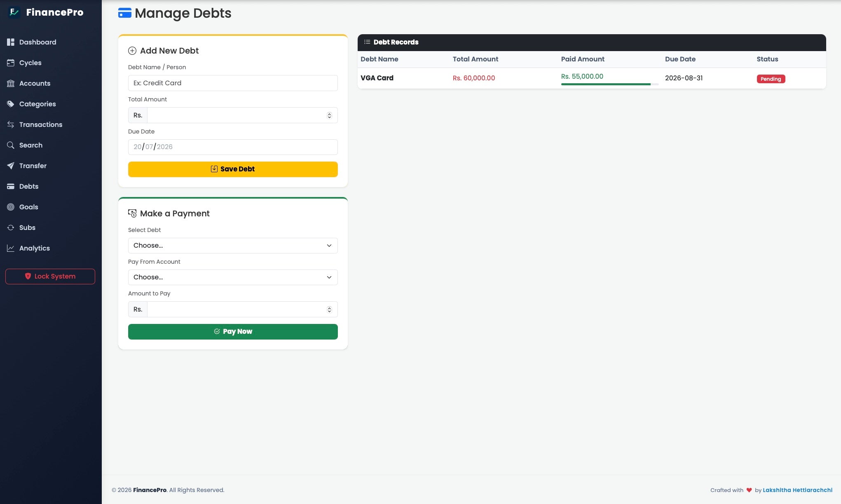Click the Cycles calendar icon

pyautogui.click(x=11, y=63)
